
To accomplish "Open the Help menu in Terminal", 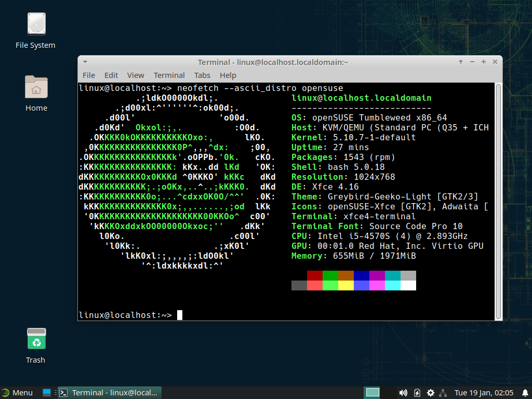I will (x=228, y=75).
